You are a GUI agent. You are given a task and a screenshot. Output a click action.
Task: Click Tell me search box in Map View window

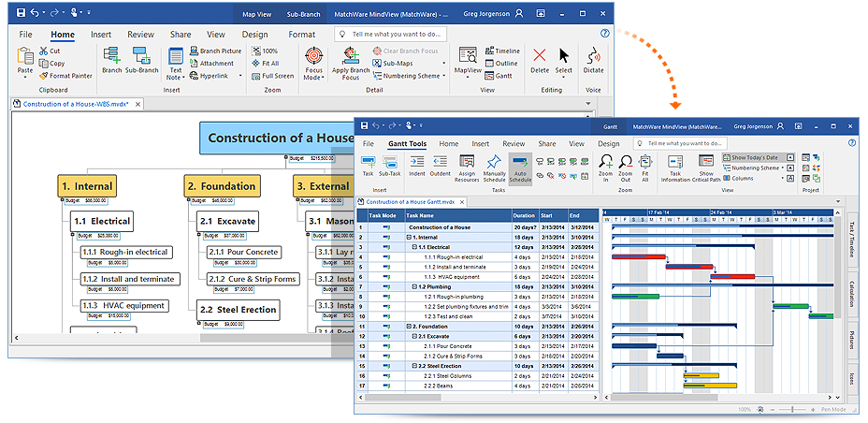click(390, 34)
